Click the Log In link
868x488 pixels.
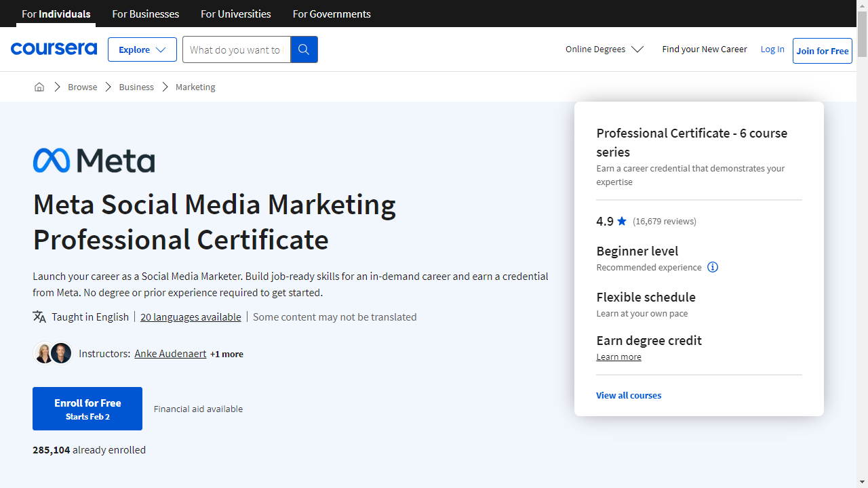tap(772, 49)
